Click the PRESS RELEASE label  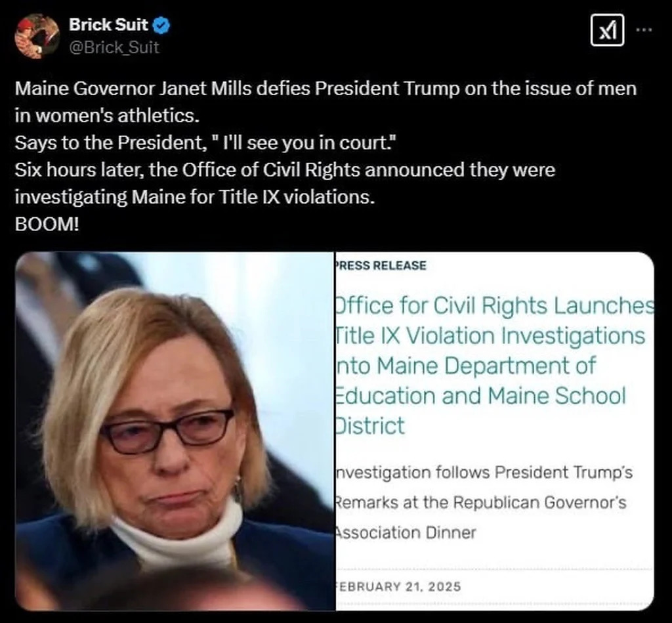[381, 265]
